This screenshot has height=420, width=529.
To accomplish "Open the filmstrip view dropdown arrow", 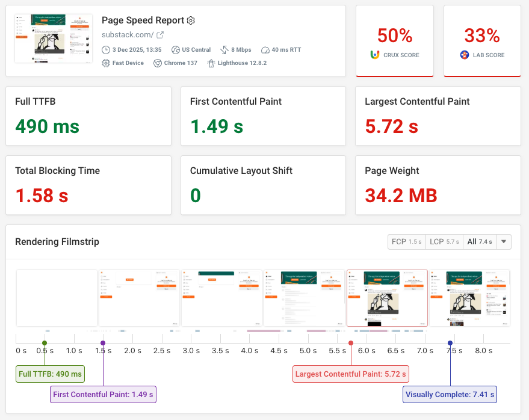I will tap(504, 241).
